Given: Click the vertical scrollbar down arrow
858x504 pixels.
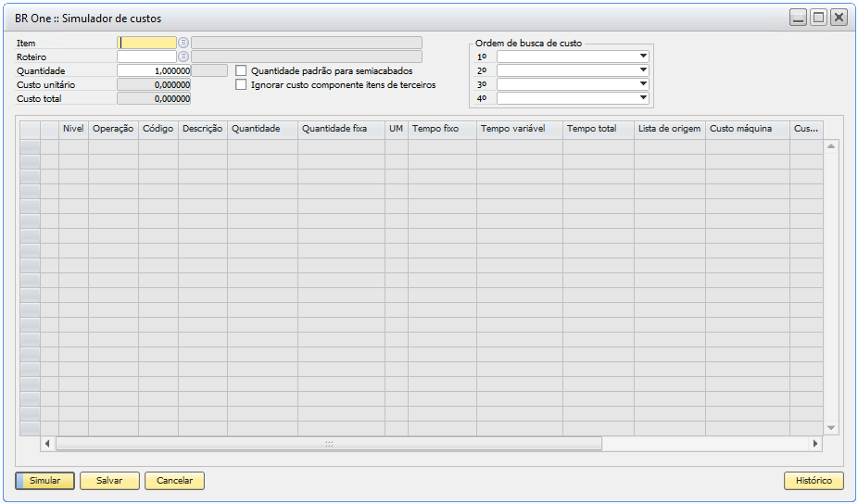Looking at the screenshot, I should (x=831, y=427).
